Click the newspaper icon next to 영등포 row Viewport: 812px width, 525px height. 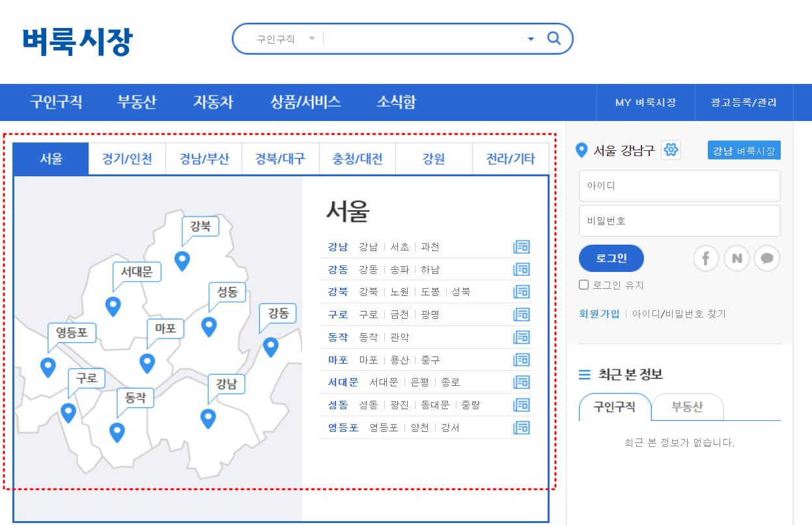(521, 427)
